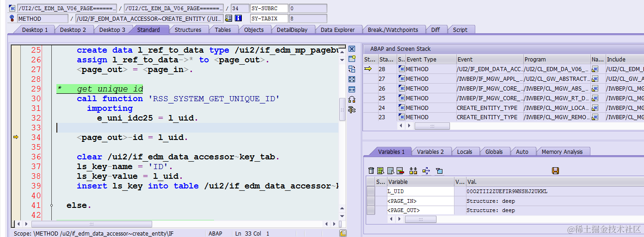644x237 pixels.
Task: Click the green list insert icon in variables toolbar
Action: tap(381, 171)
